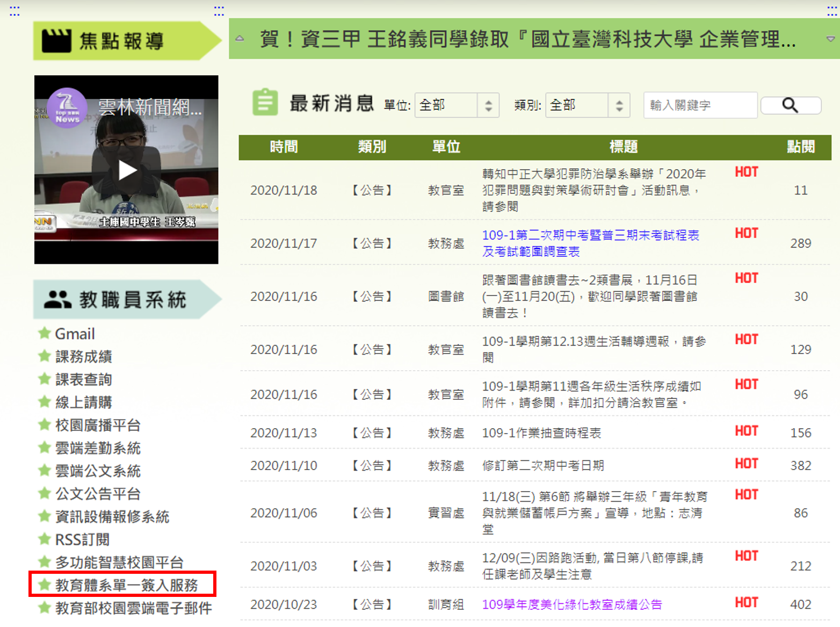Click the up arrow on news ticker
Viewport: 840px width, 627px height.
[240, 39]
